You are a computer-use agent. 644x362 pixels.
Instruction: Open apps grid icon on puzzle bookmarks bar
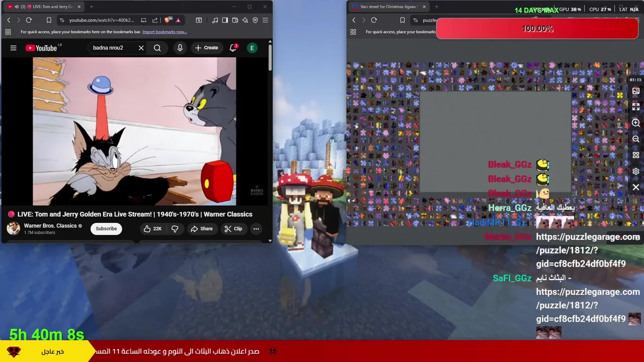click(x=353, y=32)
